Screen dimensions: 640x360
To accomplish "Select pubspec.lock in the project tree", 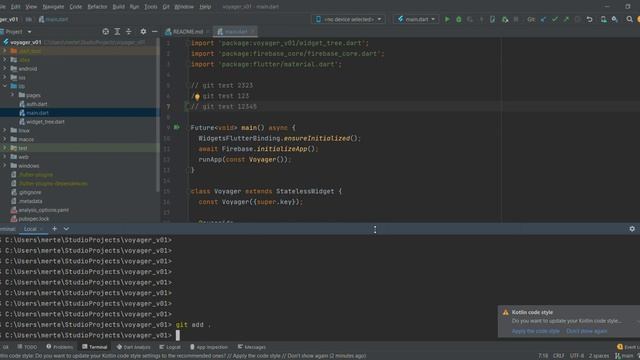I will (33, 219).
